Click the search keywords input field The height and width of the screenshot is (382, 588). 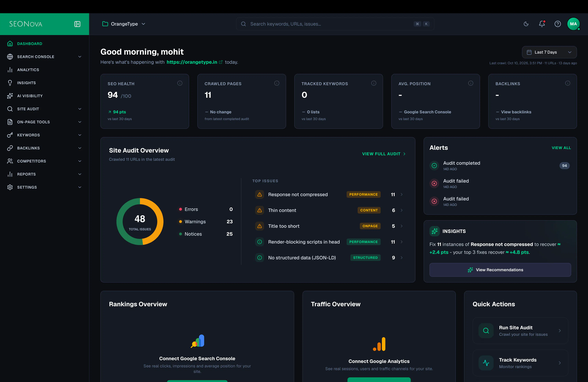(x=335, y=24)
